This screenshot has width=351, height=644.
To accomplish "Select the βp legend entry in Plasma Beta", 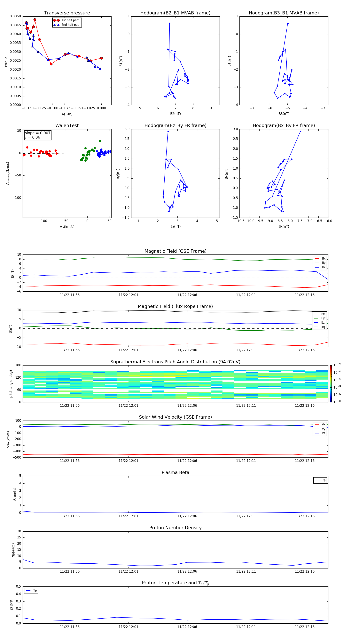I will [x=320, y=480].
